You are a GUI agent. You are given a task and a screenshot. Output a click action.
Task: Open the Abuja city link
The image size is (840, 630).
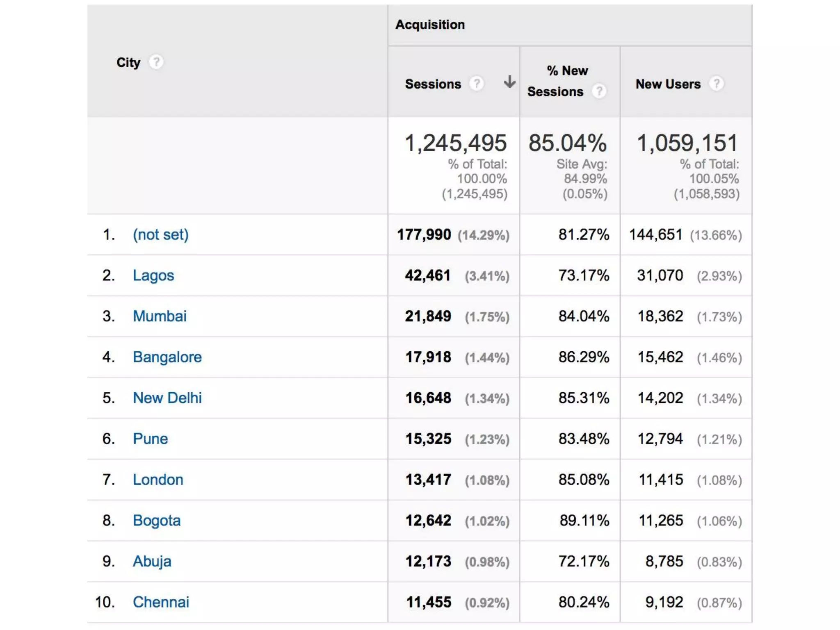tap(152, 561)
